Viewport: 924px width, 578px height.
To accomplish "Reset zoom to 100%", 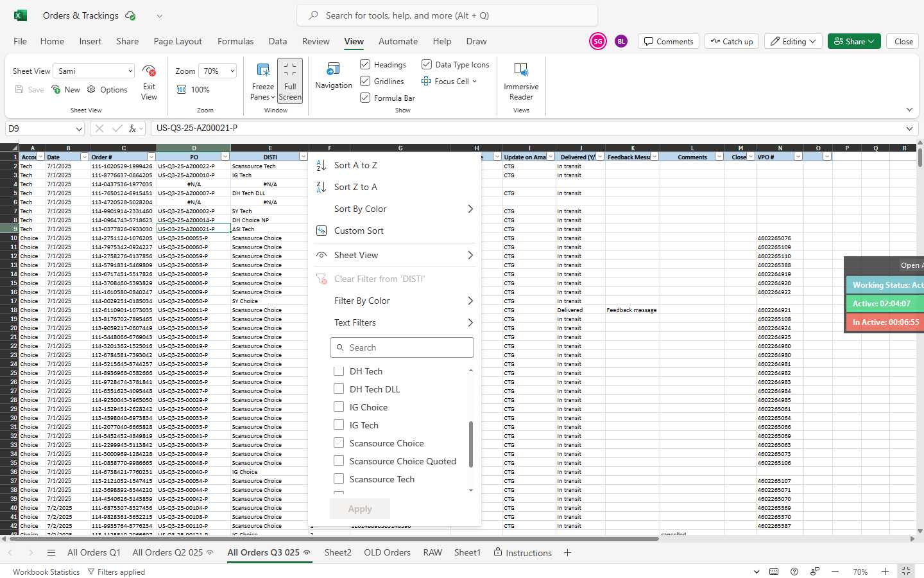I will (x=194, y=90).
